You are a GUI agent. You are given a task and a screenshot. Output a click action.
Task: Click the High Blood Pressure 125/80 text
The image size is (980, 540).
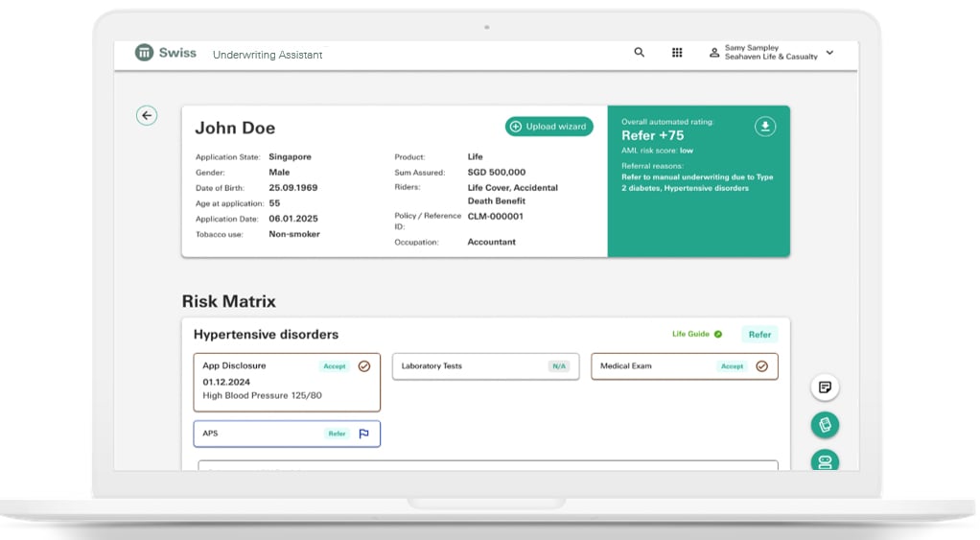tap(262, 395)
